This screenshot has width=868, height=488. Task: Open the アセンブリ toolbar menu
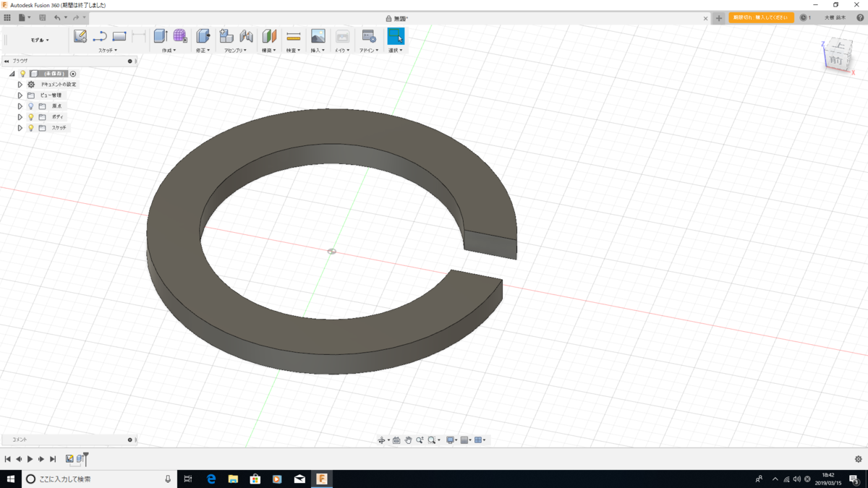pos(235,51)
